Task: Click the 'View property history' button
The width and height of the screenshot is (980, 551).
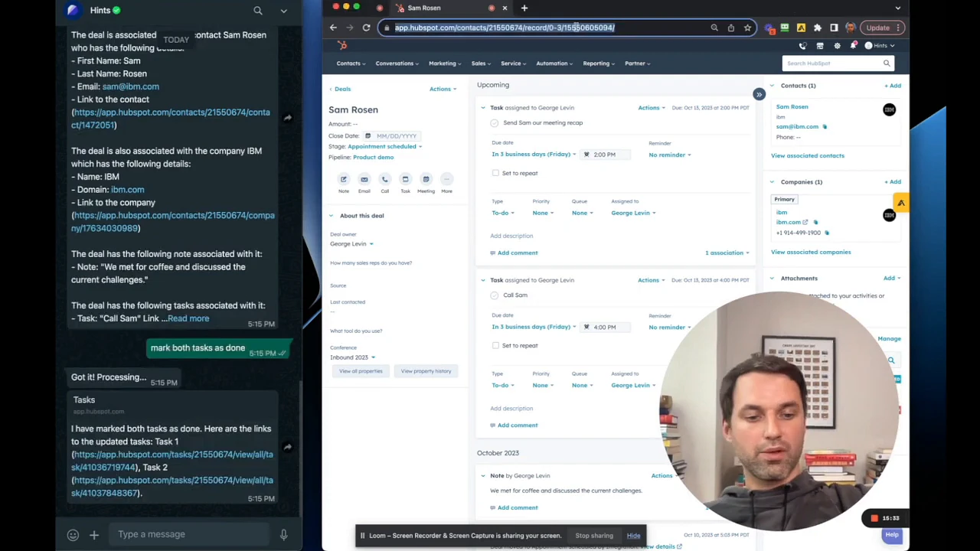Action: [x=426, y=371]
